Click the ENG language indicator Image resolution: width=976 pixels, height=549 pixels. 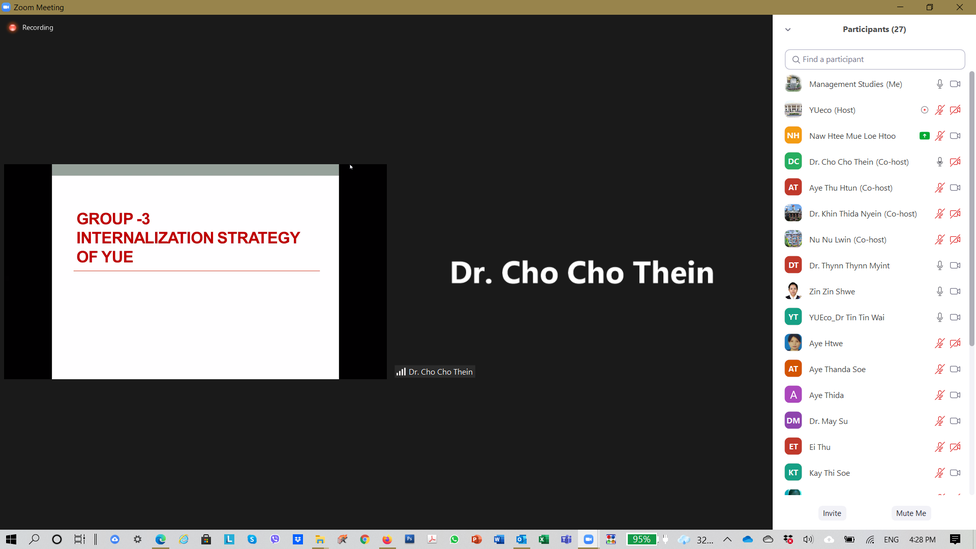pos(891,540)
